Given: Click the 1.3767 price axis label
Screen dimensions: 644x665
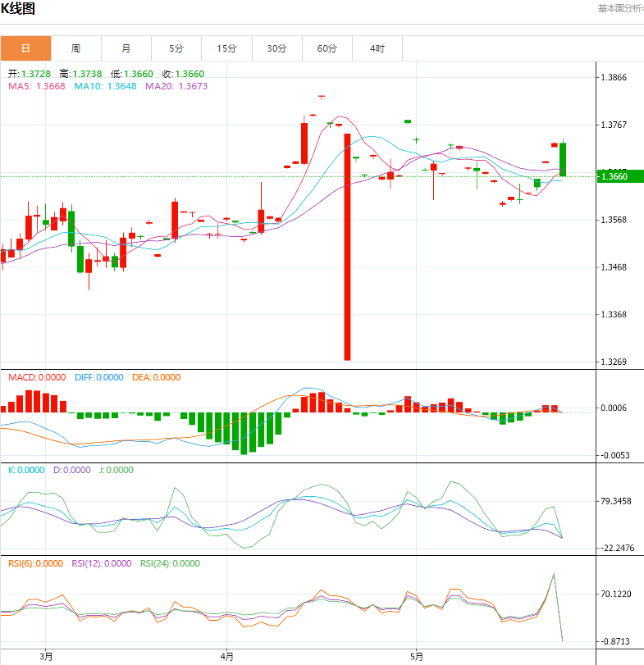Looking at the screenshot, I should pos(614,125).
